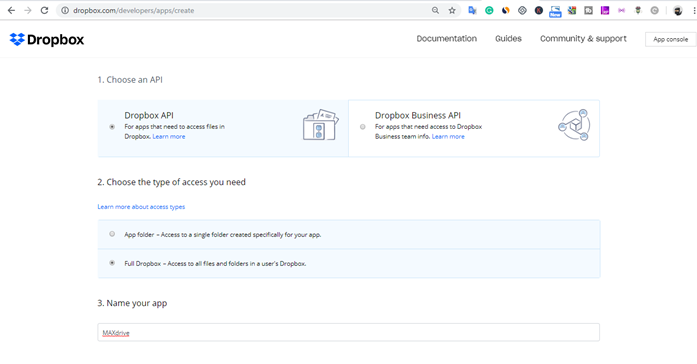Click the '1. Choose an API' heading
The height and width of the screenshot is (364, 697).
130,80
